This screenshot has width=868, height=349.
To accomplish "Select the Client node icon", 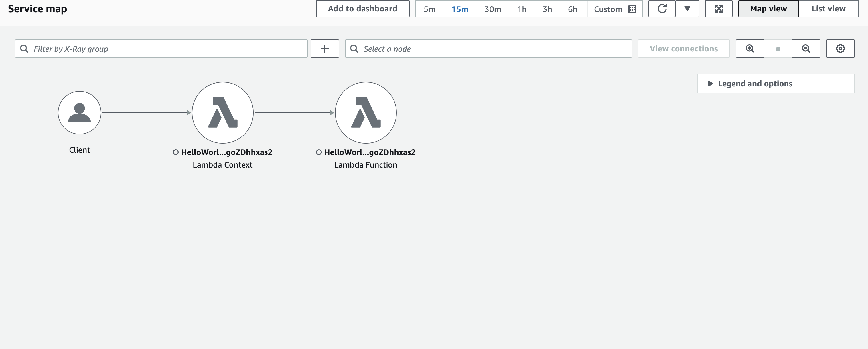I will pyautogui.click(x=80, y=113).
